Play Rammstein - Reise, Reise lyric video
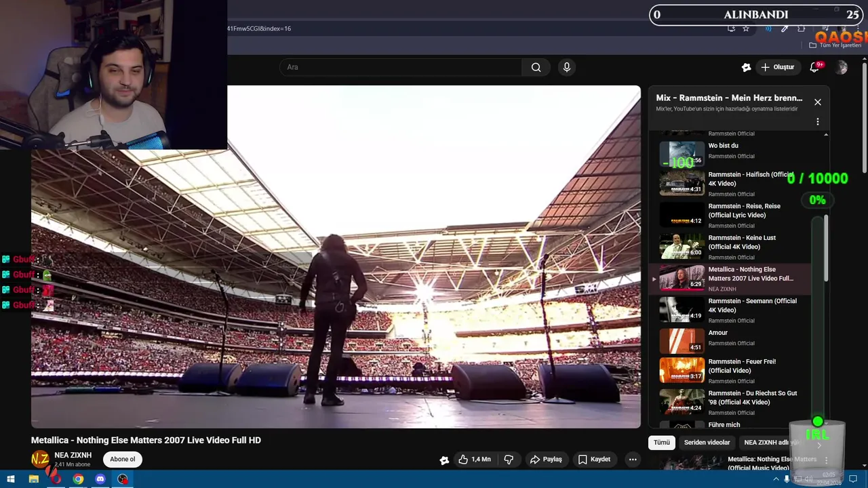The image size is (868, 488). 730,216
